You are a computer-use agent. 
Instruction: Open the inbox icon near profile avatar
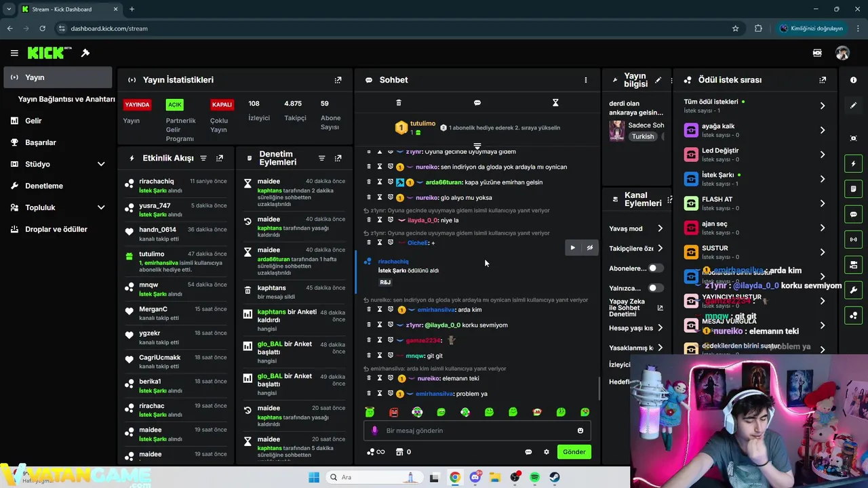coord(817,53)
